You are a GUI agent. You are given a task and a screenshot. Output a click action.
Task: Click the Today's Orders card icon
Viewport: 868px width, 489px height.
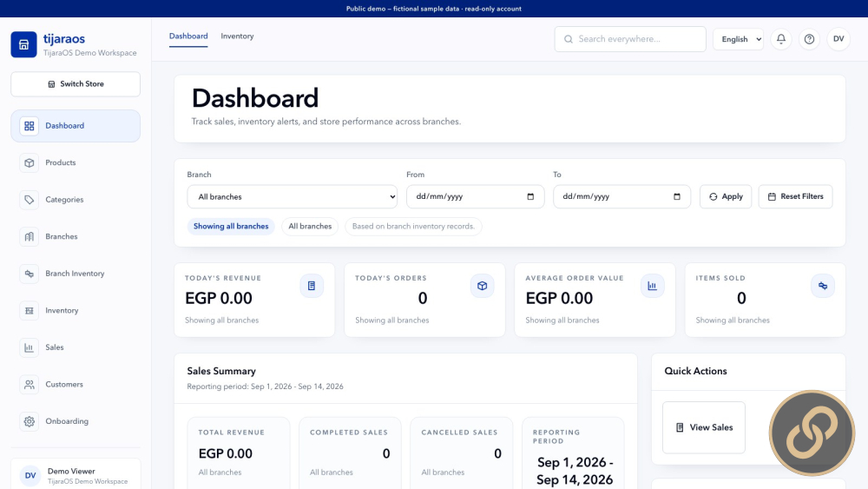tap(482, 286)
